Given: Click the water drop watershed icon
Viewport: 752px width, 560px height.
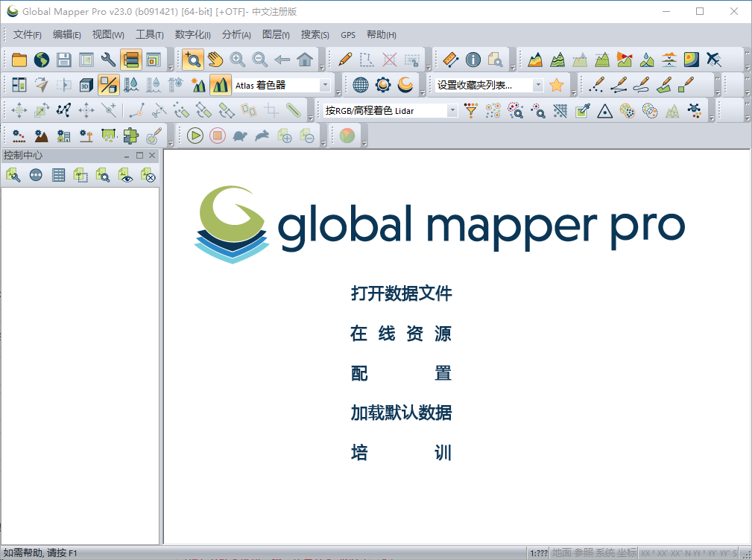Looking at the screenshot, I should click(647, 60).
